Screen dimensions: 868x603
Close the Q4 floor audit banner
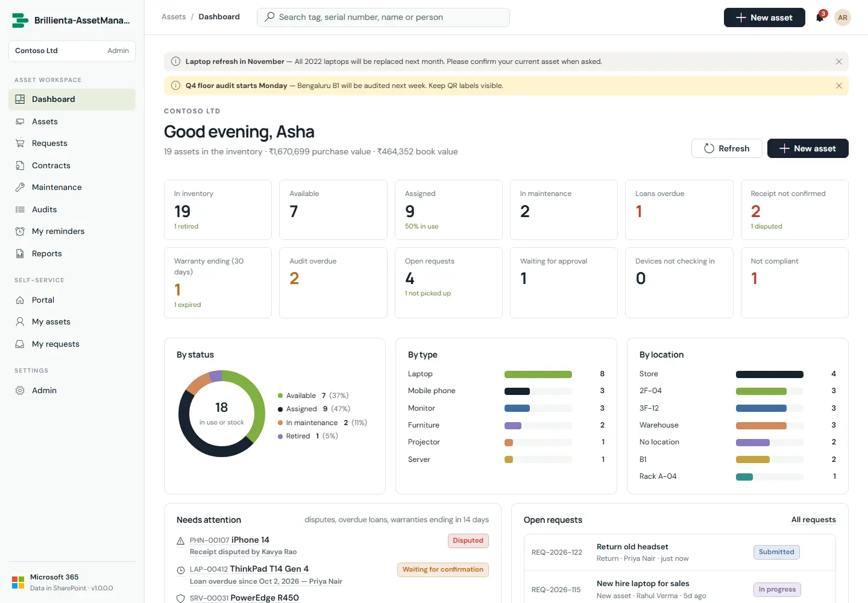click(x=839, y=86)
